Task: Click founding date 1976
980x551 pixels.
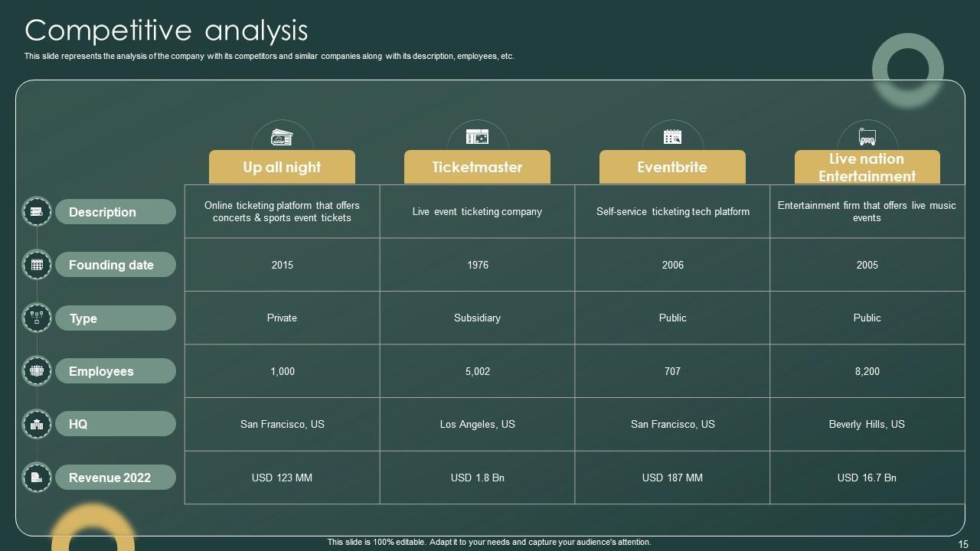Action: click(477, 265)
